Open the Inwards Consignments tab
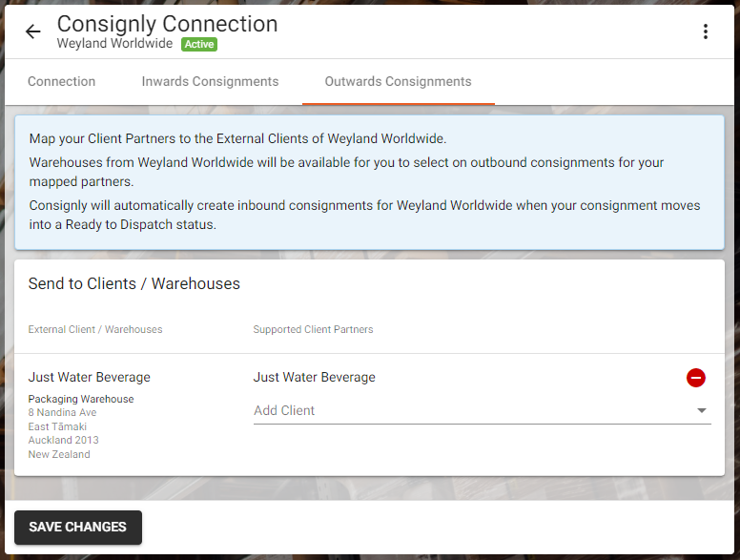 [210, 81]
